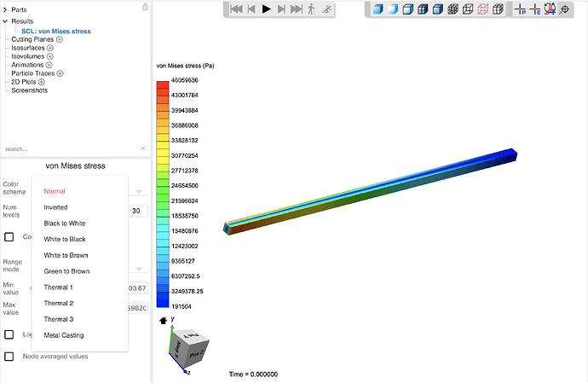
Task: Click the wireframe red cube view icon
Action: [482, 9]
